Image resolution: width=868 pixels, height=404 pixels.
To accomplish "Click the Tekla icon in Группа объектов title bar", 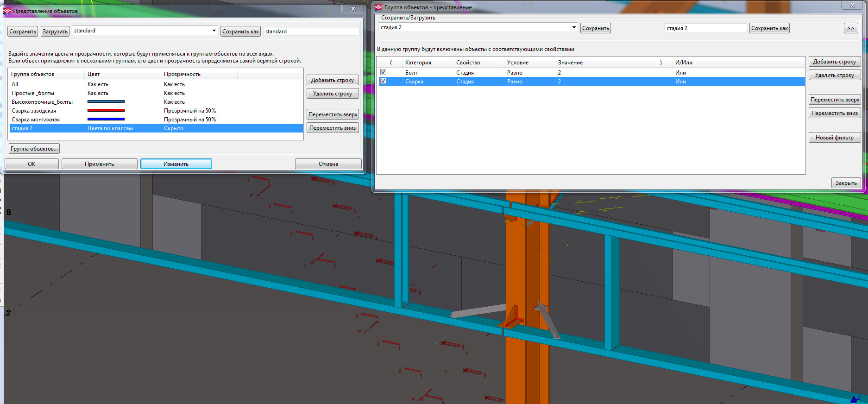I will [x=379, y=7].
